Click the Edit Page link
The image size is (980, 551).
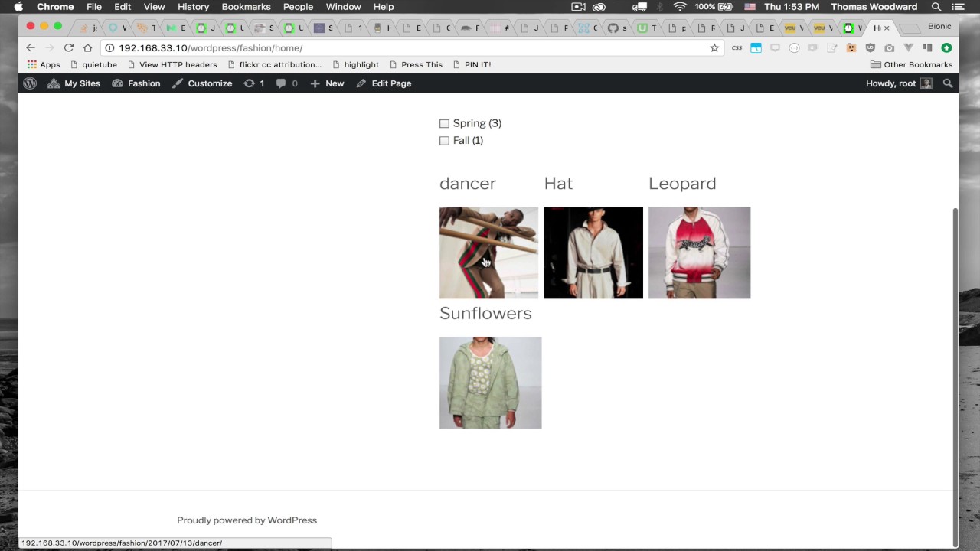(384, 83)
